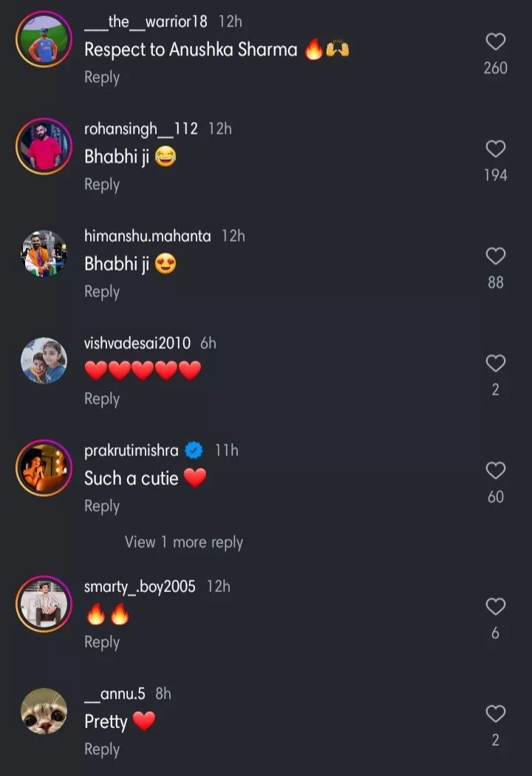Expand 'View 1 more reply' thread
Screen dimensions: 532x776
[x=184, y=542]
